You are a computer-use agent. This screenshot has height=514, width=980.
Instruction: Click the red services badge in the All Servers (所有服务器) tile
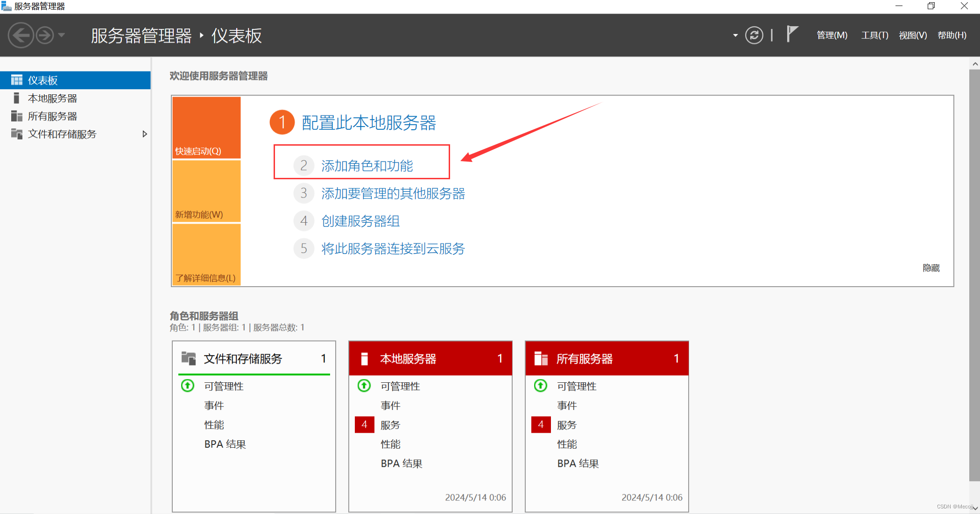541,424
